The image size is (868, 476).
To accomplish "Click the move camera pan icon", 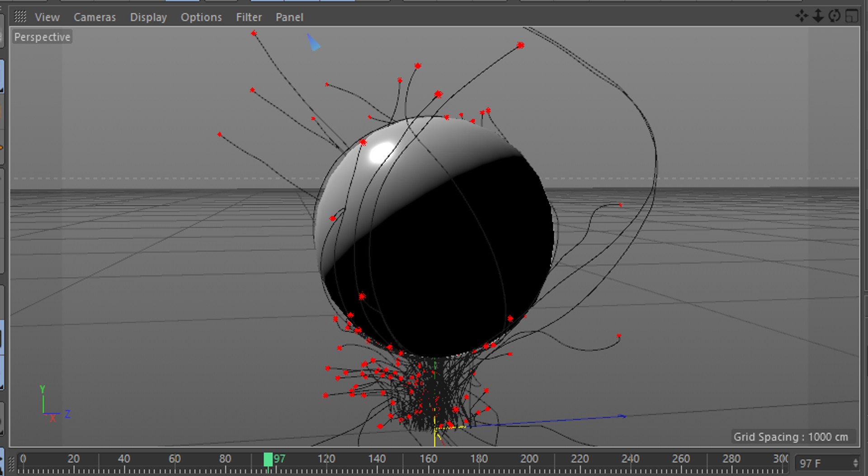I will 802,16.
